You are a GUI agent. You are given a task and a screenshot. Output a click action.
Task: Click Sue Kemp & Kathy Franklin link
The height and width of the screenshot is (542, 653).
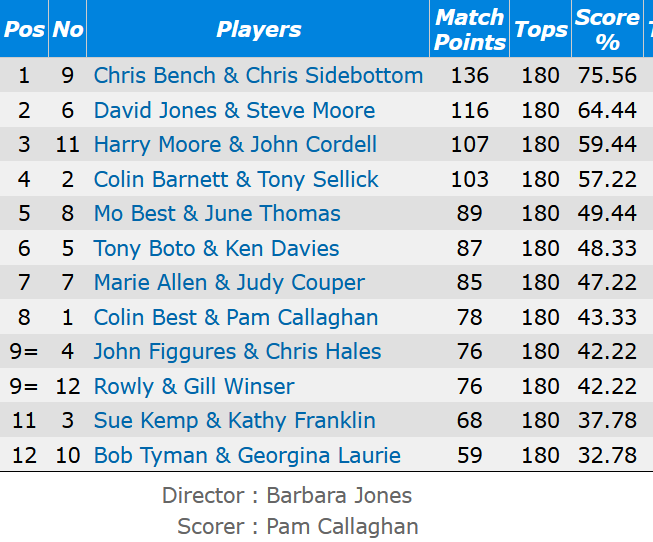[235, 421]
